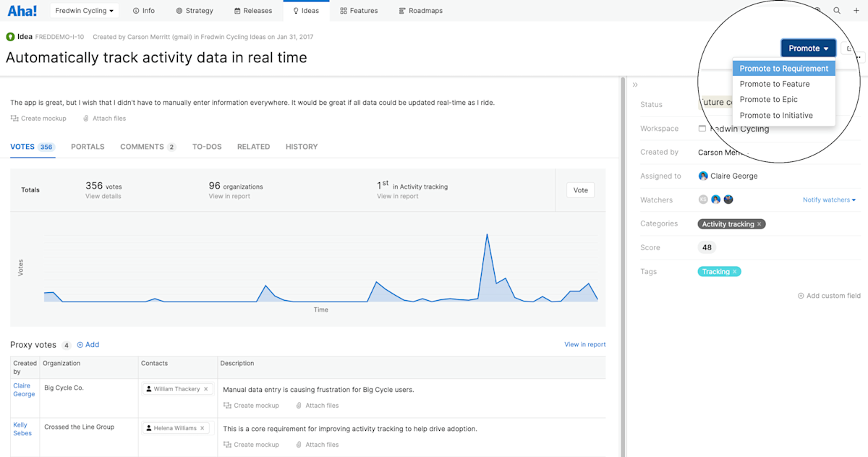Image resolution: width=868 pixels, height=457 pixels.
Task: Remove contact Helena Williams with x
Action: click(203, 428)
